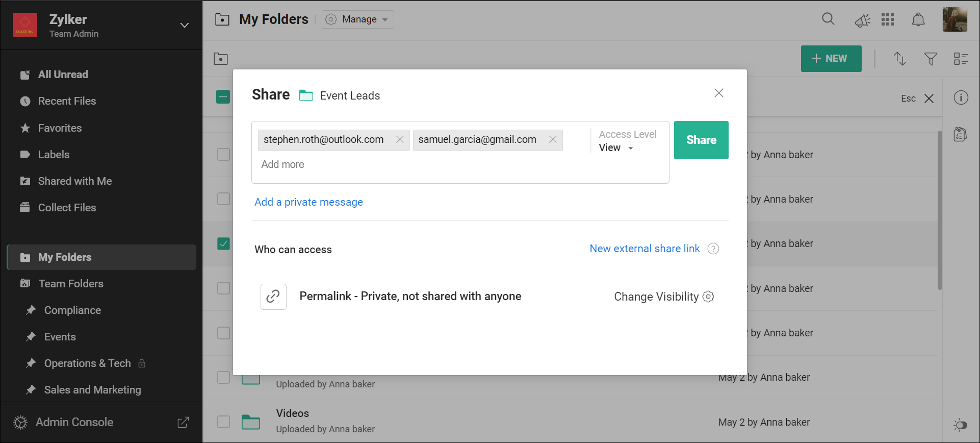The height and width of the screenshot is (443, 980).
Task: Expand the Zylker team switcher chevron
Action: (184, 26)
